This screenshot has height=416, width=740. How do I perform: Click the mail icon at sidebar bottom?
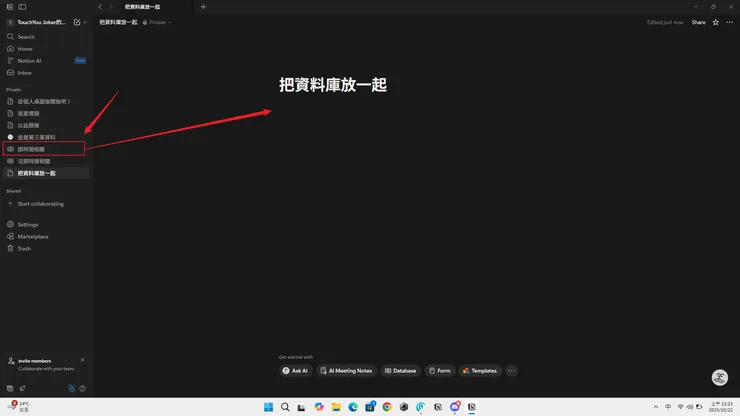(x=22, y=388)
